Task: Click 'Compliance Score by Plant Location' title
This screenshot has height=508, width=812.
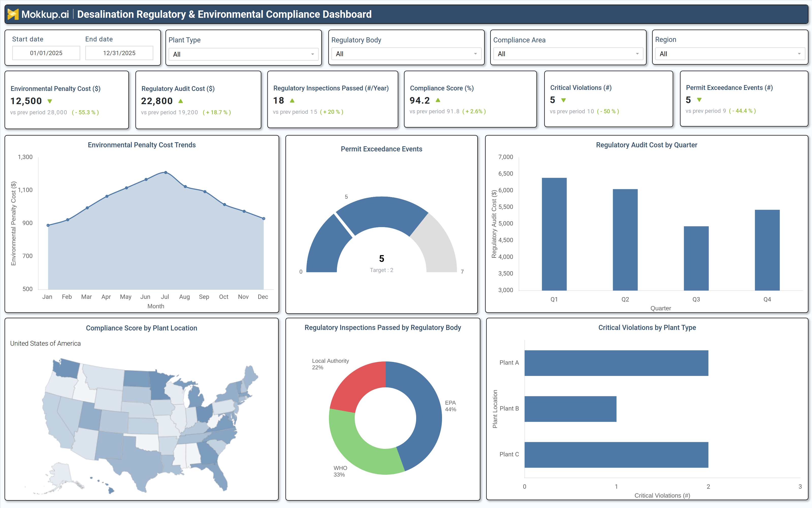Action: [142, 328]
